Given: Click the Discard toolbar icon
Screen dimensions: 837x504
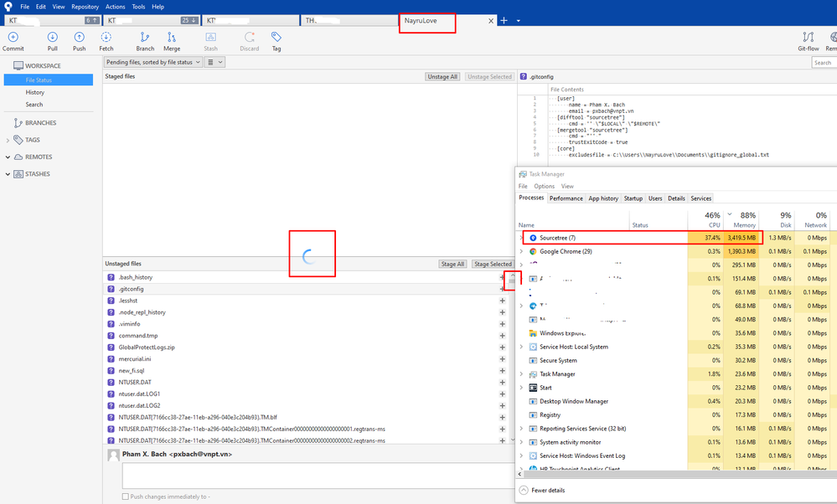Looking at the screenshot, I should click(x=250, y=37).
